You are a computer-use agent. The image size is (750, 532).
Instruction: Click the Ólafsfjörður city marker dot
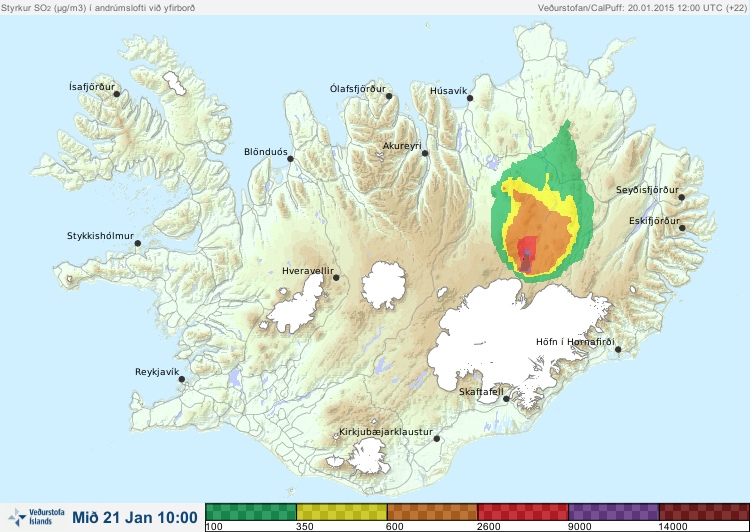389,96
